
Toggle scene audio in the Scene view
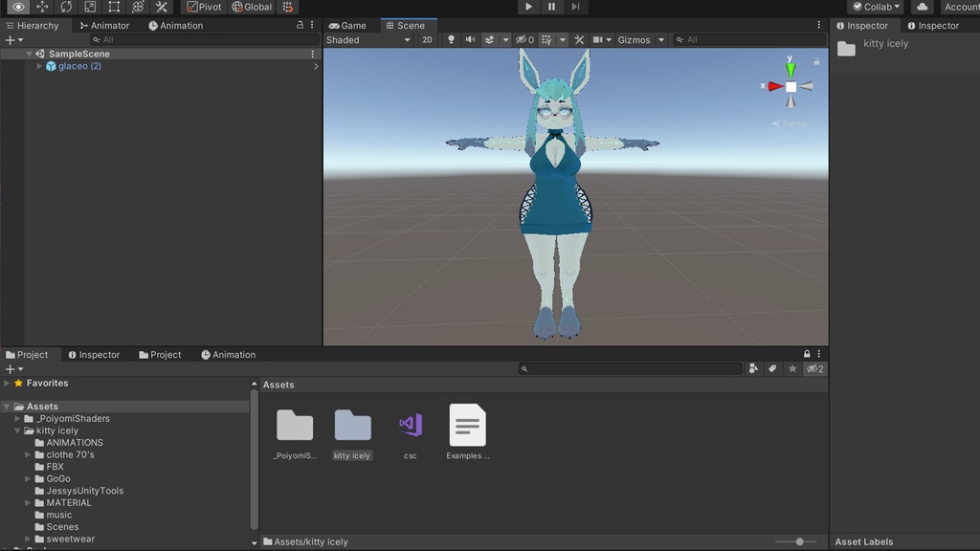coord(472,39)
